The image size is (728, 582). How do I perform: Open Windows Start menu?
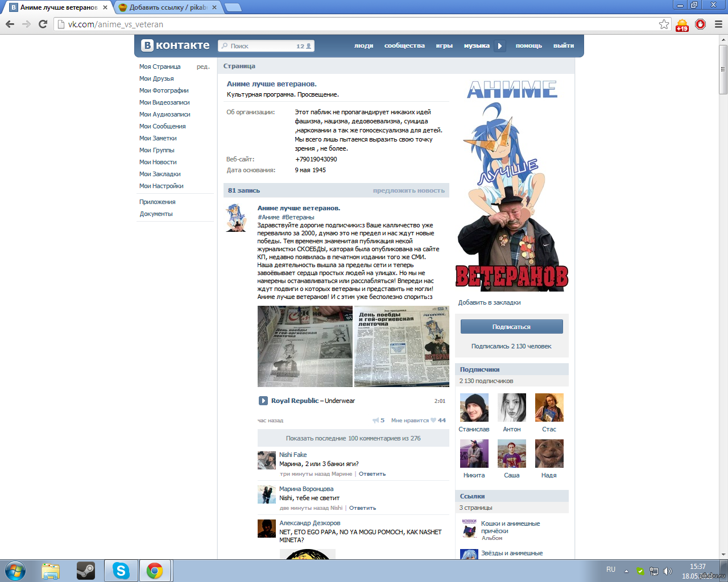[15, 571]
